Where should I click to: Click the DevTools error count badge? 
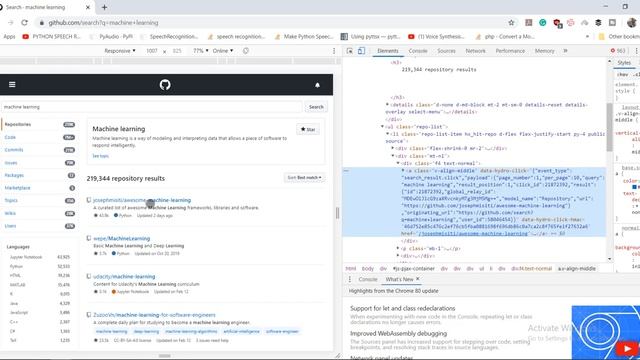click(618, 51)
